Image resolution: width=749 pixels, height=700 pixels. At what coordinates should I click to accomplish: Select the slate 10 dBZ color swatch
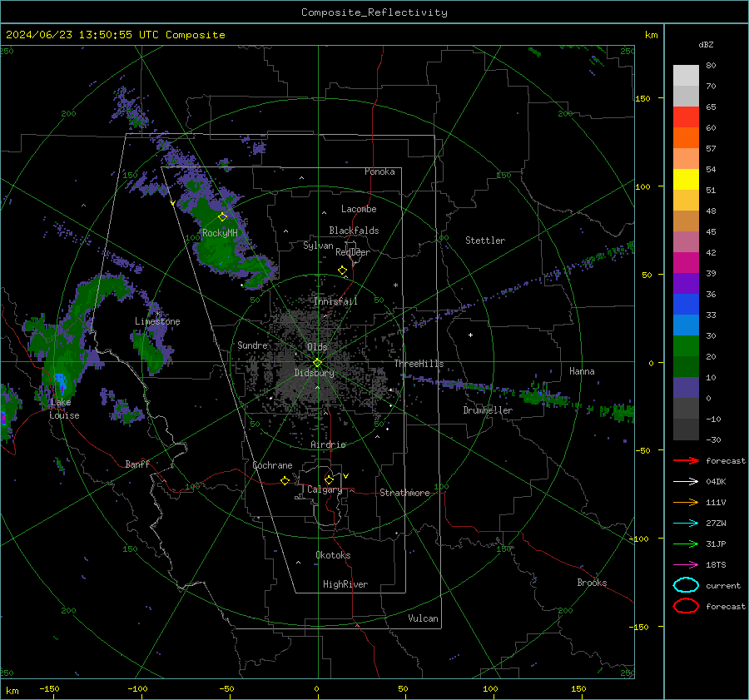(x=686, y=388)
